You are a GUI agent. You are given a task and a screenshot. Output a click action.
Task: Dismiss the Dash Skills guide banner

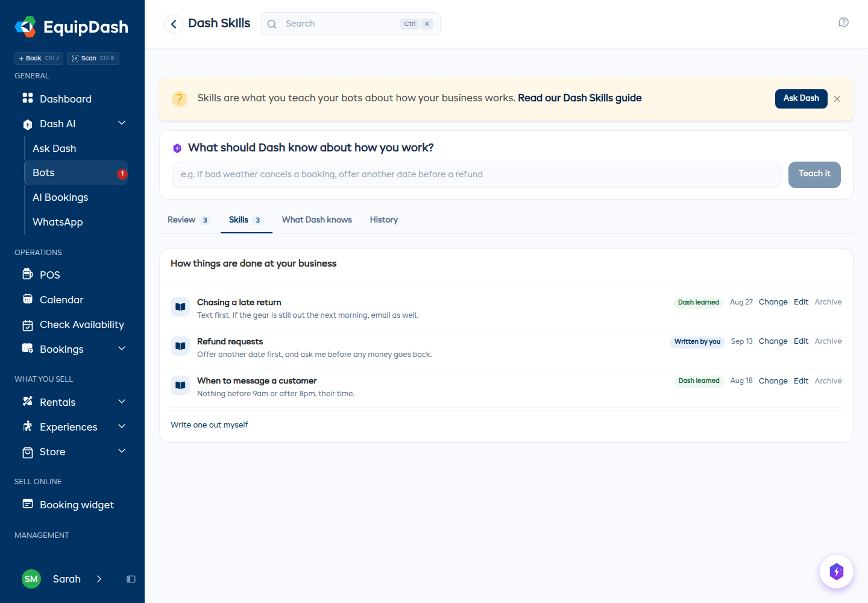[x=837, y=99]
